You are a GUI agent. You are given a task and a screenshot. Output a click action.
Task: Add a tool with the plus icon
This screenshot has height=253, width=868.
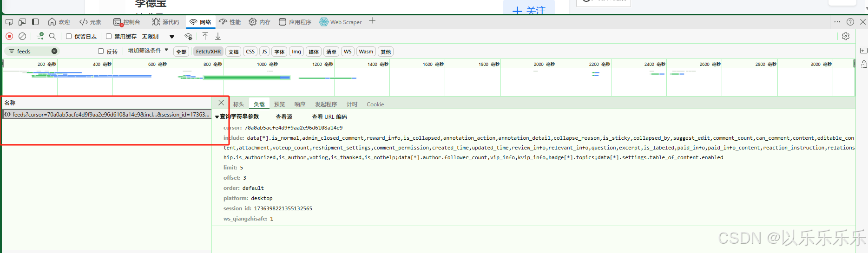pos(372,21)
